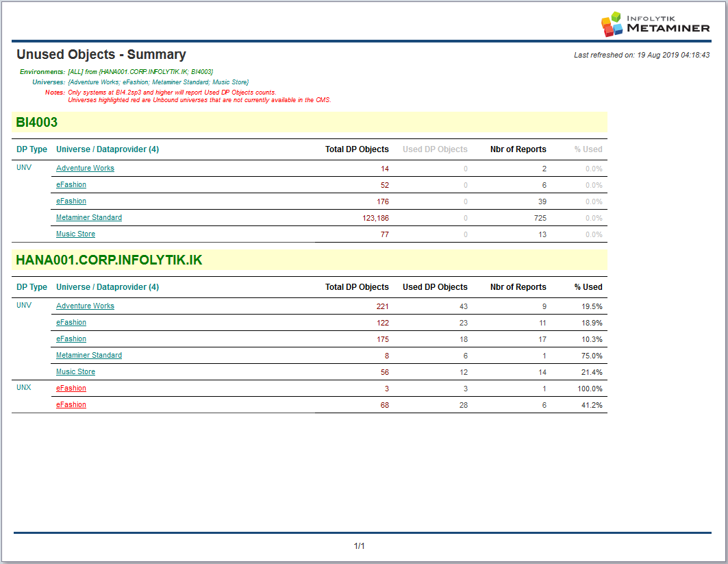Click the HANA001.CORP.INFOLYTIK.IK section heading
Screen dimensions: 728x564
[109, 260]
